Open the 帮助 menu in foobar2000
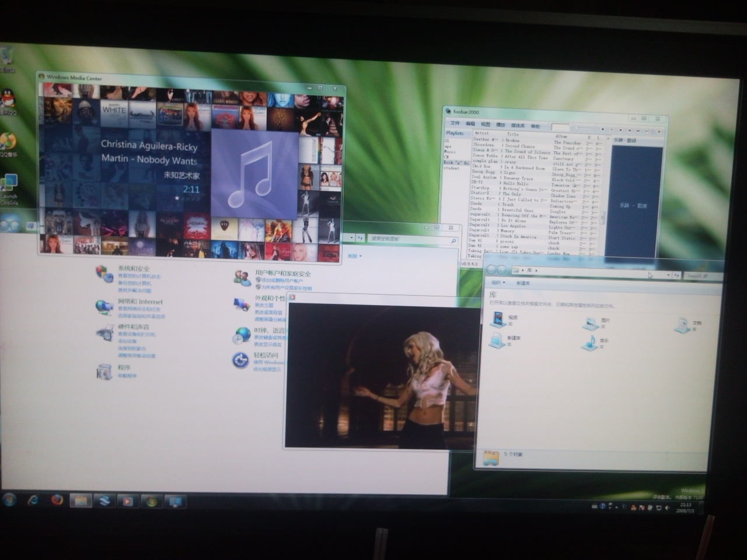This screenshot has height=560, width=747. point(535,126)
